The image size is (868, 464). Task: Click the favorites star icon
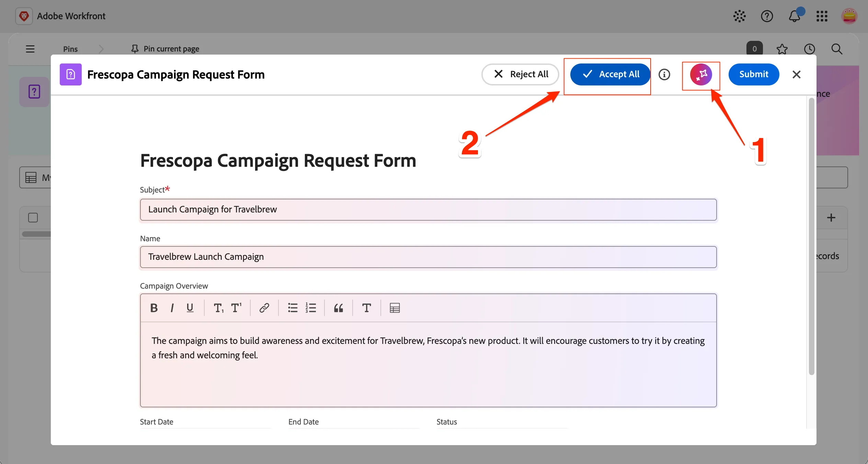pyautogui.click(x=782, y=49)
